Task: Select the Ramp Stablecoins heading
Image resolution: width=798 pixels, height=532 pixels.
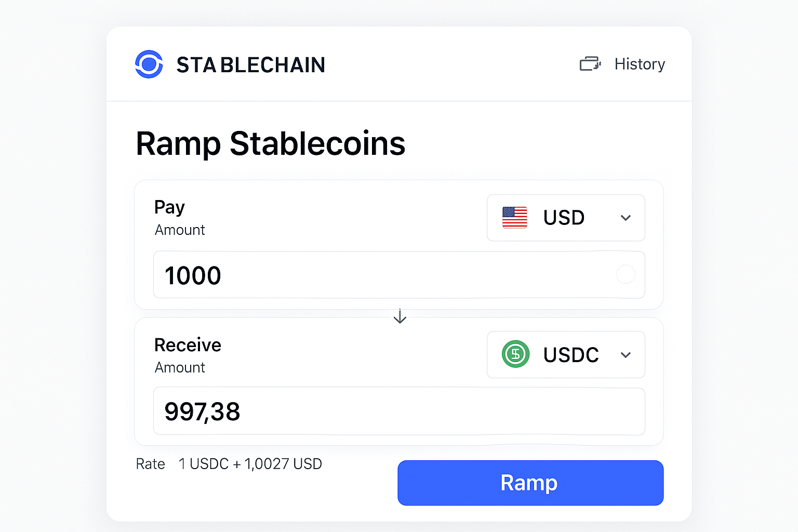Action: click(270, 143)
